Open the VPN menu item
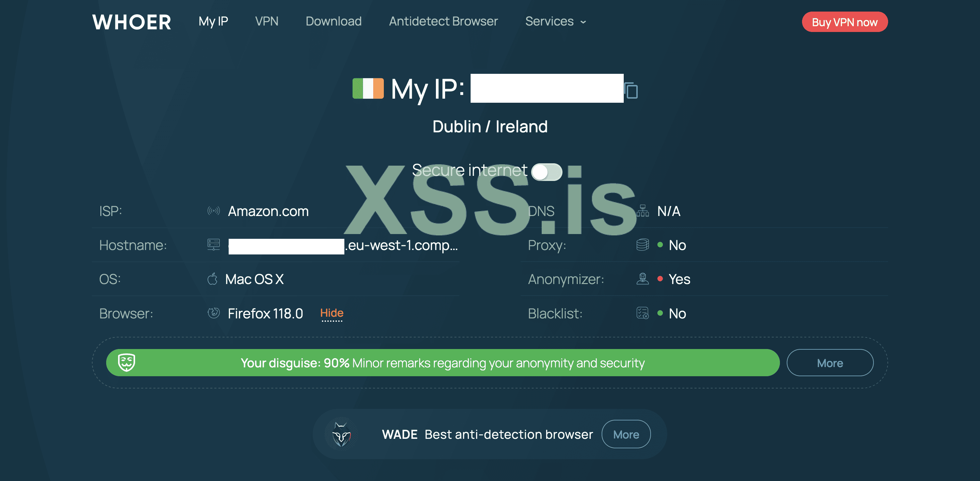 tap(266, 21)
